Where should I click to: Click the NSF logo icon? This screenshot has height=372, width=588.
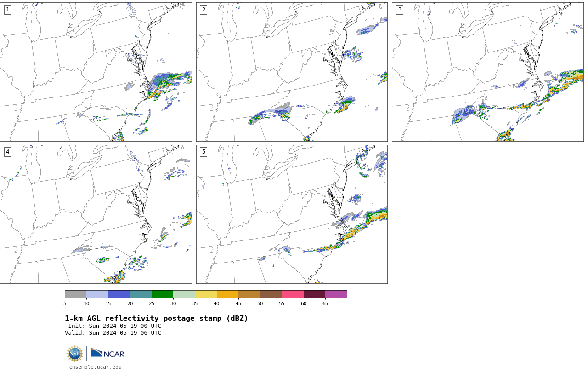coord(75,354)
